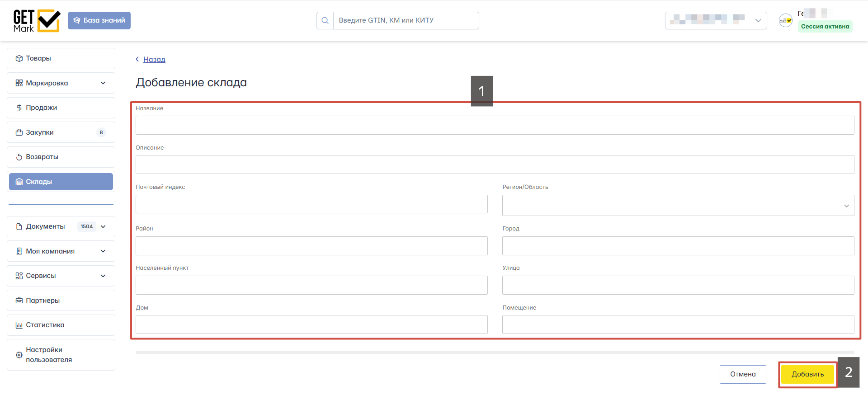This screenshot has width=868, height=409.
Task: Open the Регион/Область dropdown
Action: click(x=678, y=205)
